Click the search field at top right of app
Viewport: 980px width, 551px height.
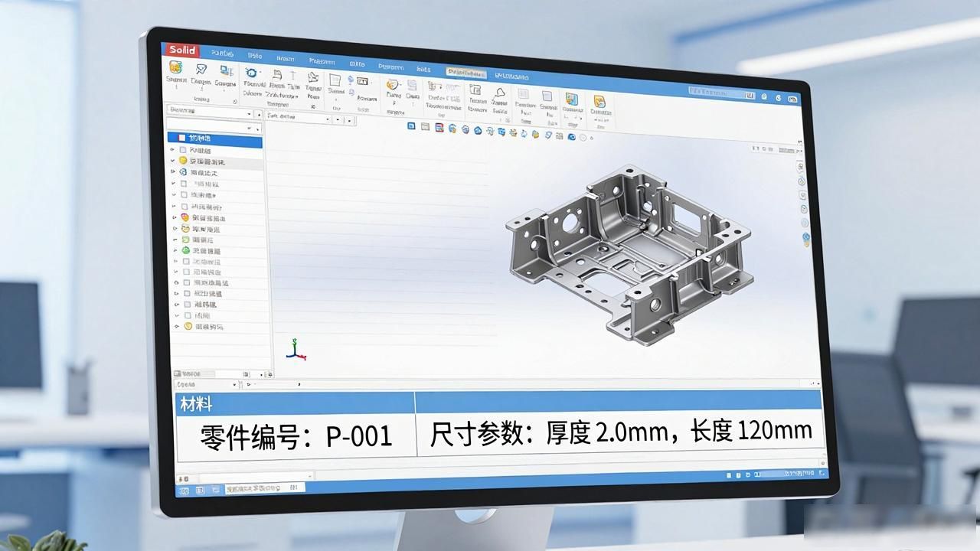(721, 93)
